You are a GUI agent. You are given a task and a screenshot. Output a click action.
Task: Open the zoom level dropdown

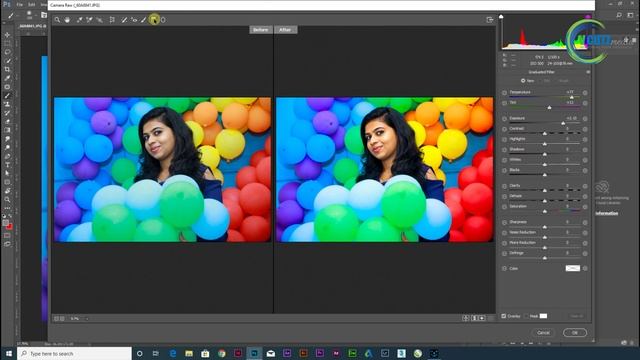pyautogui.click(x=87, y=318)
